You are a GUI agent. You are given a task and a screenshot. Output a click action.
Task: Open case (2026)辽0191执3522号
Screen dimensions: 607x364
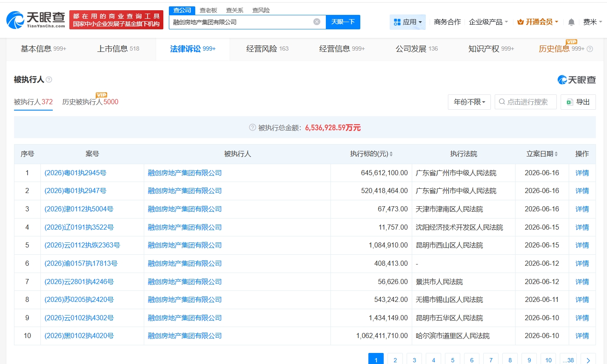tap(79, 227)
